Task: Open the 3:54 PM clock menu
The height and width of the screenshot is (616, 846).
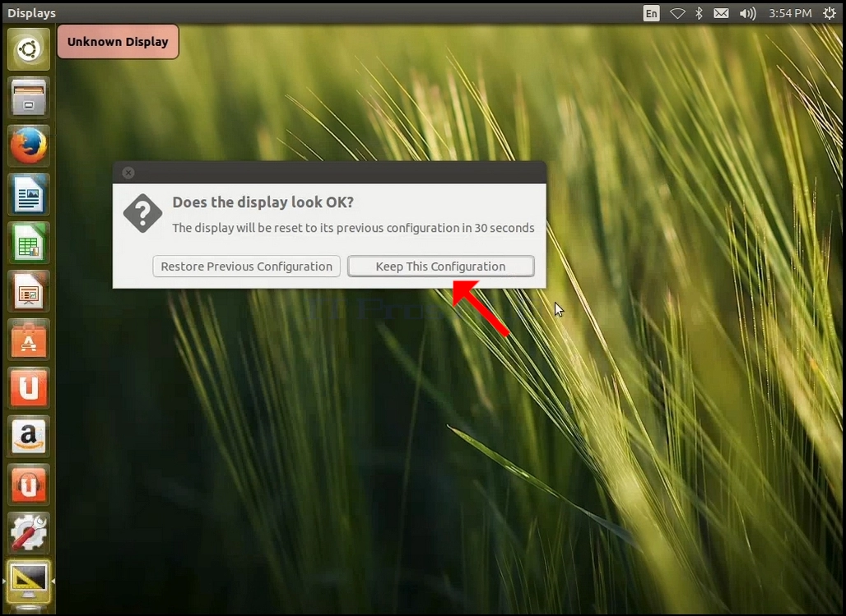Action: pyautogui.click(x=790, y=13)
